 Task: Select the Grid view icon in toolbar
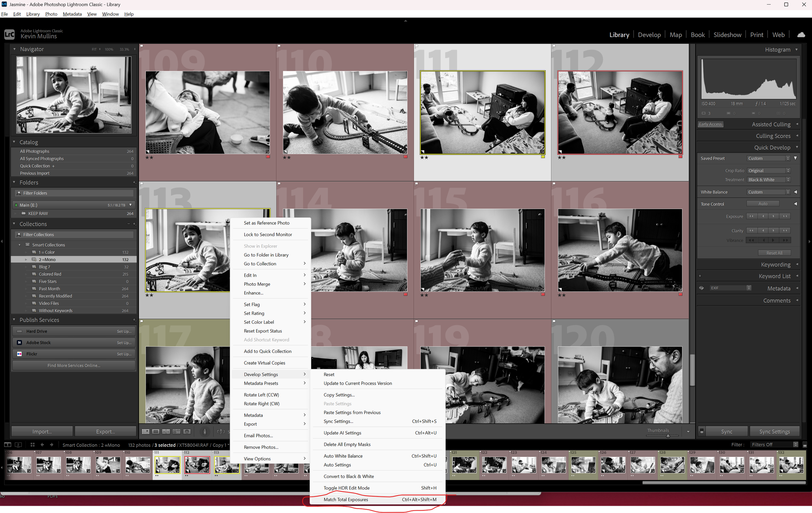click(x=146, y=431)
